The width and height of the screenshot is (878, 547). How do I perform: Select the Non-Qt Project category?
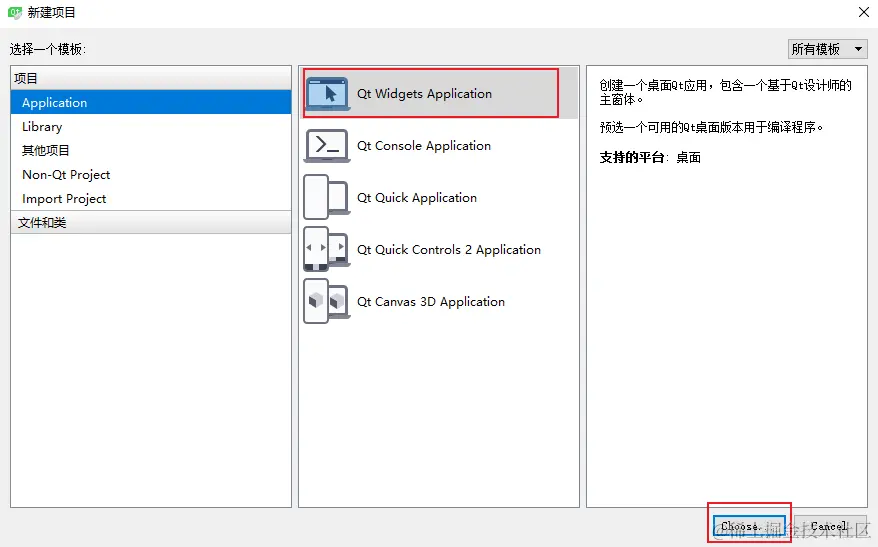(151, 175)
